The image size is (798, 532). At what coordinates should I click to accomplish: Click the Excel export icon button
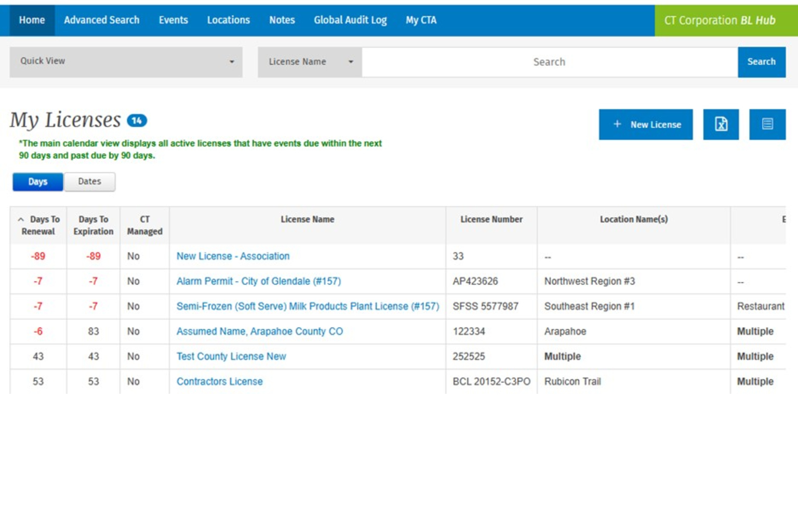click(721, 124)
